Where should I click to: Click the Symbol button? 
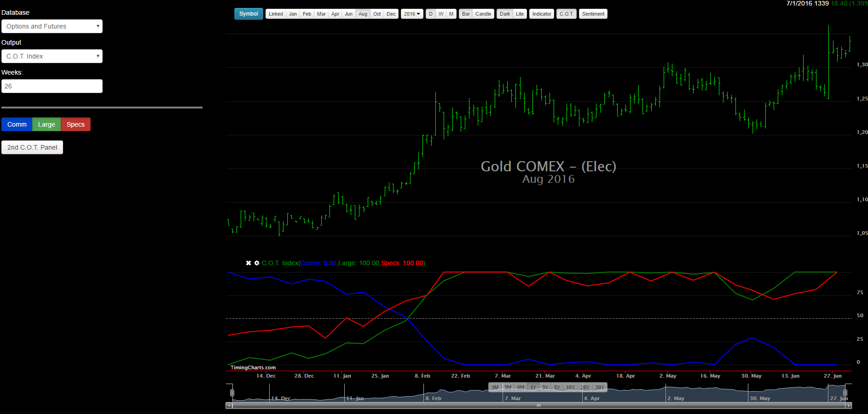pyautogui.click(x=249, y=14)
